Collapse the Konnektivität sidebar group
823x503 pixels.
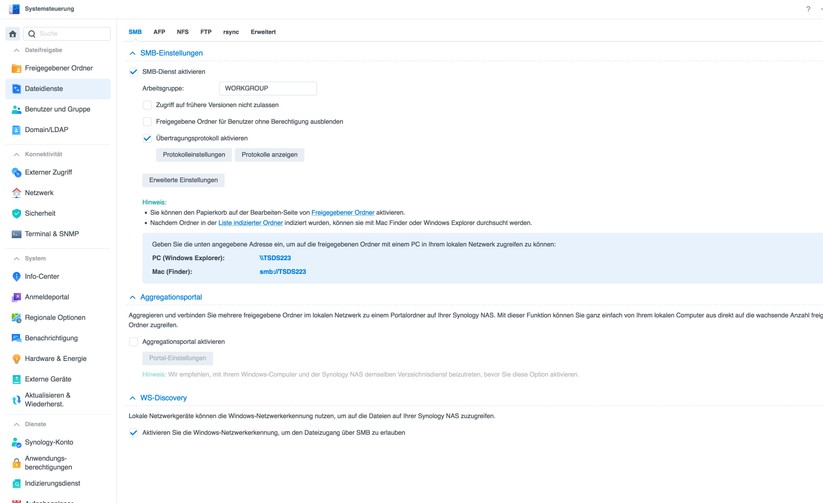point(16,154)
